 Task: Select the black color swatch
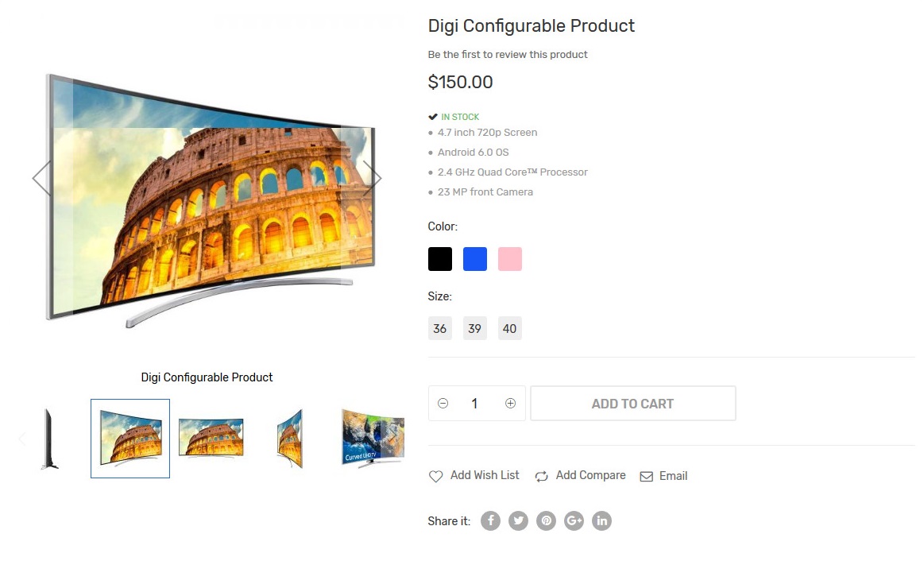(x=440, y=259)
